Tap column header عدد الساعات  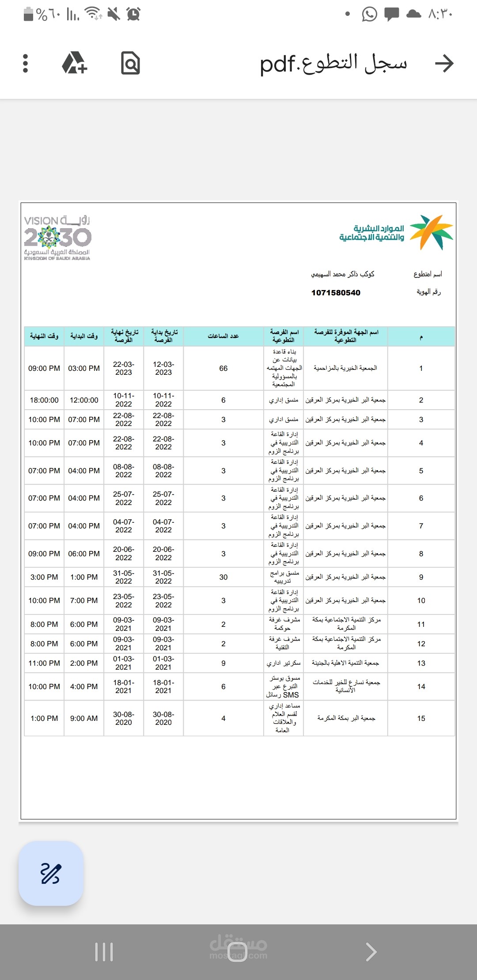coord(223,336)
